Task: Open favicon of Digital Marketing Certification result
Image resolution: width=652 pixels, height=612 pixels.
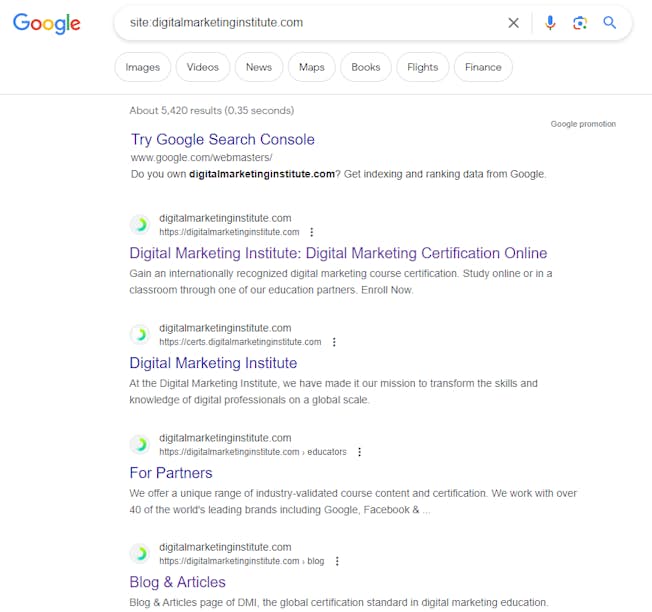Action: pyautogui.click(x=141, y=225)
